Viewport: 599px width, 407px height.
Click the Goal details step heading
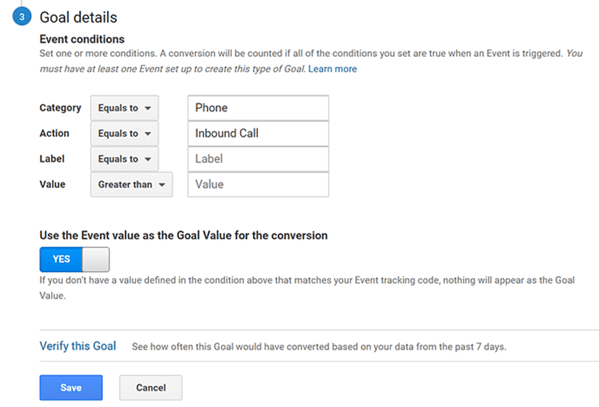[x=78, y=17]
